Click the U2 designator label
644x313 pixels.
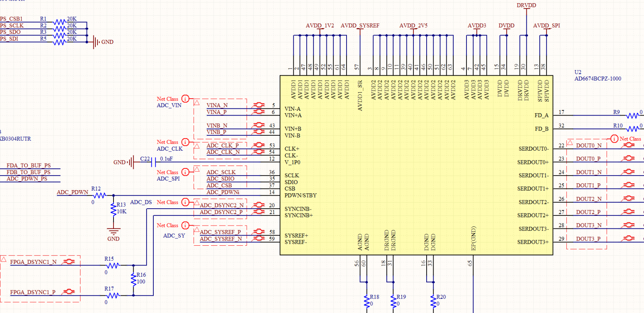coord(578,72)
